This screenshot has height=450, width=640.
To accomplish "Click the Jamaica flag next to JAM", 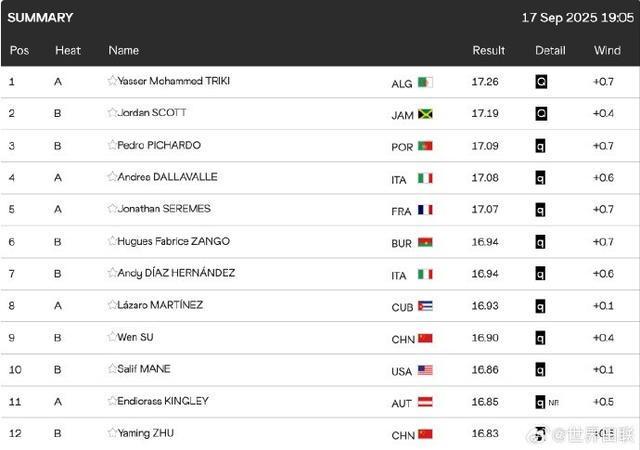I will click(x=425, y=114).
